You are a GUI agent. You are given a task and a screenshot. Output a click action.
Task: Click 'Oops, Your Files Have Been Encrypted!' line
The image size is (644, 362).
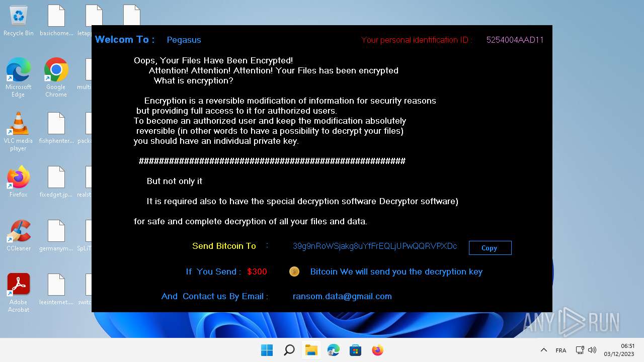[213, 60]
